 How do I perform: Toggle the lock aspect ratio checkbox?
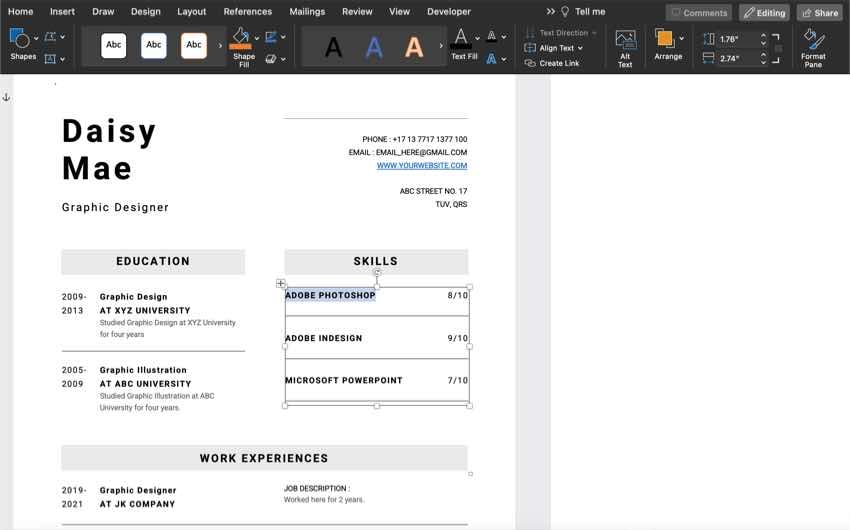pos(778,49)
